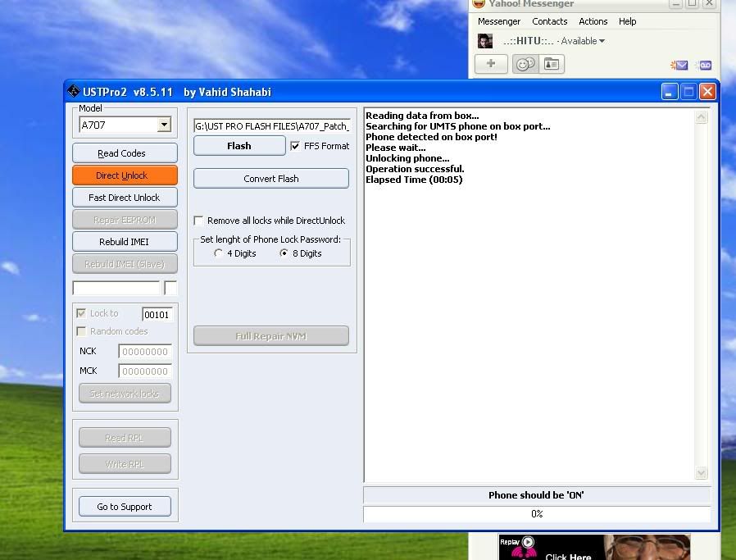Open the Help menu in Yahoo Messenger
Viewport: 736px width, 560px height.
(x=627, y=21)
